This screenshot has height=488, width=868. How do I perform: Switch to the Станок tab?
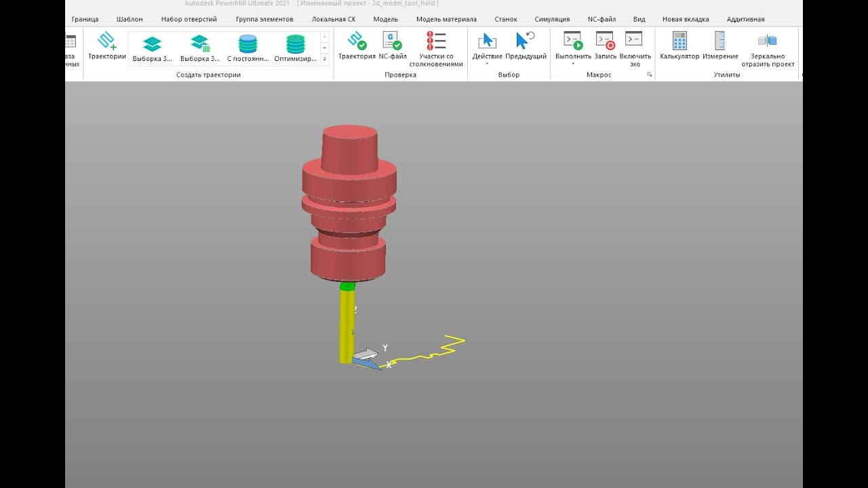pos(506,19)
